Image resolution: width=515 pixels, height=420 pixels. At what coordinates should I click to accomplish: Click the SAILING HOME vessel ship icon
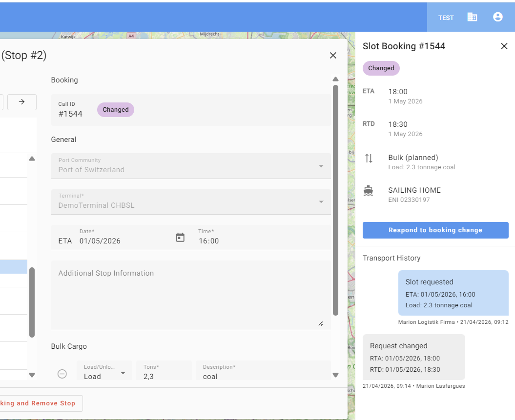coord(369,190)
